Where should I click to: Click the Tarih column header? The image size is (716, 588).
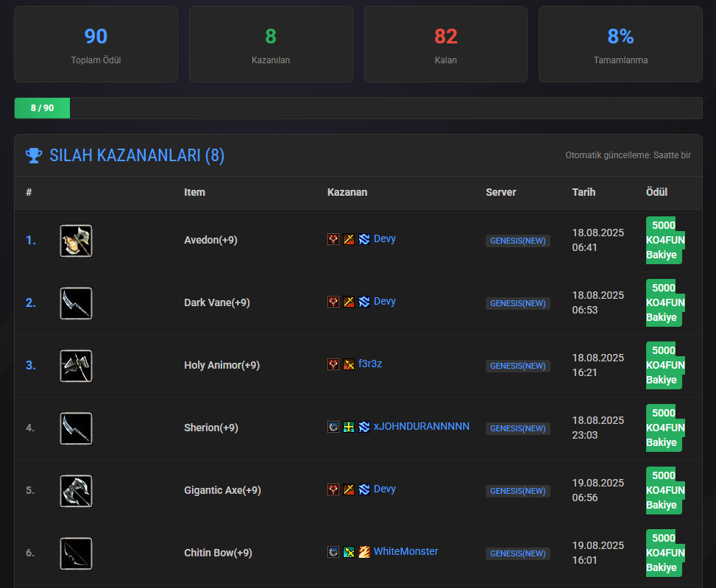[584, 192]
